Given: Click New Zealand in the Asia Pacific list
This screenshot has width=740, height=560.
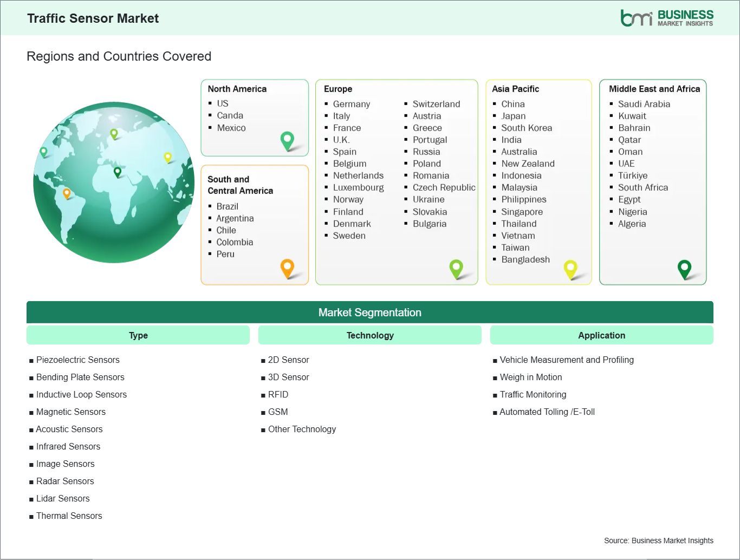Looking at the screenshot, I should [528, 164].
